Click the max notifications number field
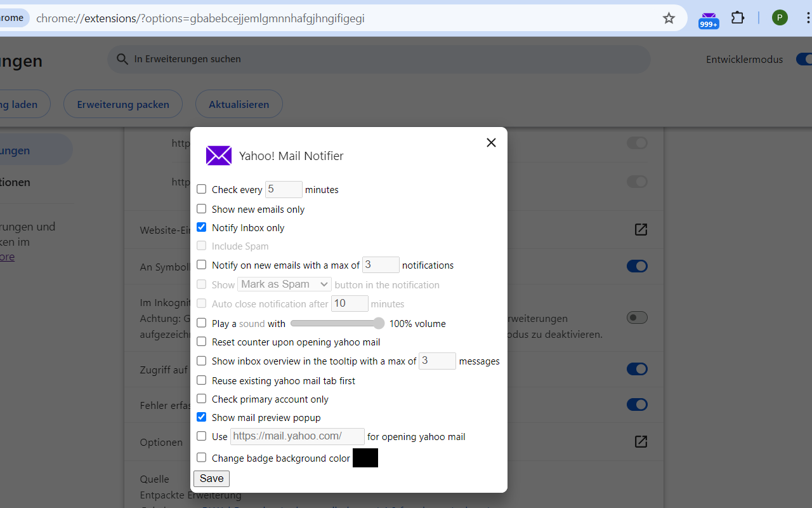Image resolution: width=812 pixels, height=508 pixels. (381, 265)
